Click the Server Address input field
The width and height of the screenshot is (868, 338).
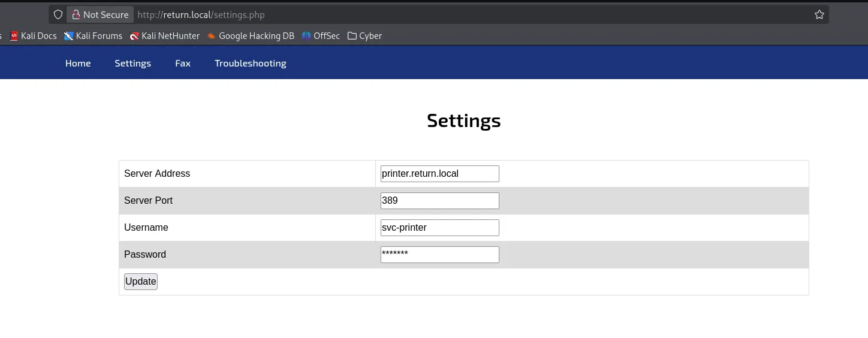point(440,174)
